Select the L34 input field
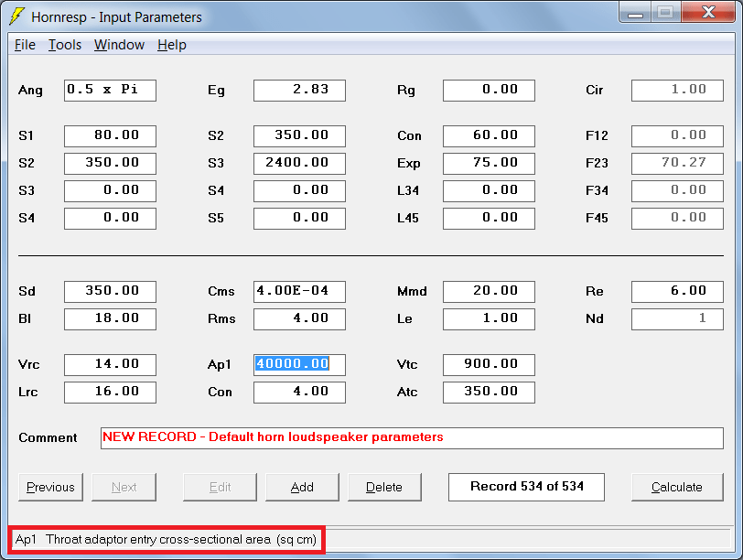Viewport: 743px width, 560px height. point(489,191)
